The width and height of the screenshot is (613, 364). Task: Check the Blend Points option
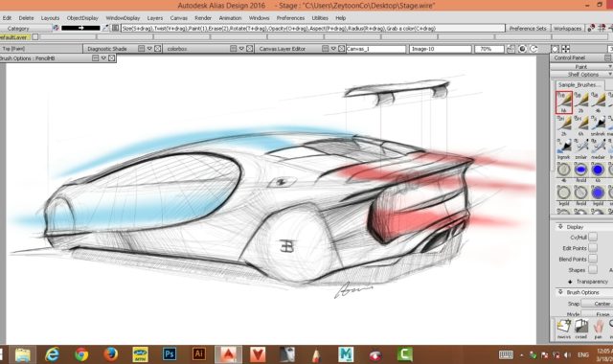[x=593, y=259]
